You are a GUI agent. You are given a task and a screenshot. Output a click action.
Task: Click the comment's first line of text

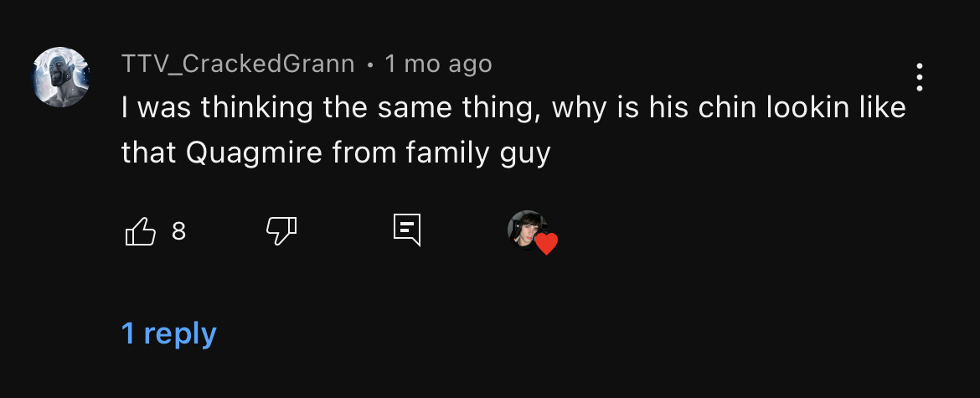coord(513,107)
